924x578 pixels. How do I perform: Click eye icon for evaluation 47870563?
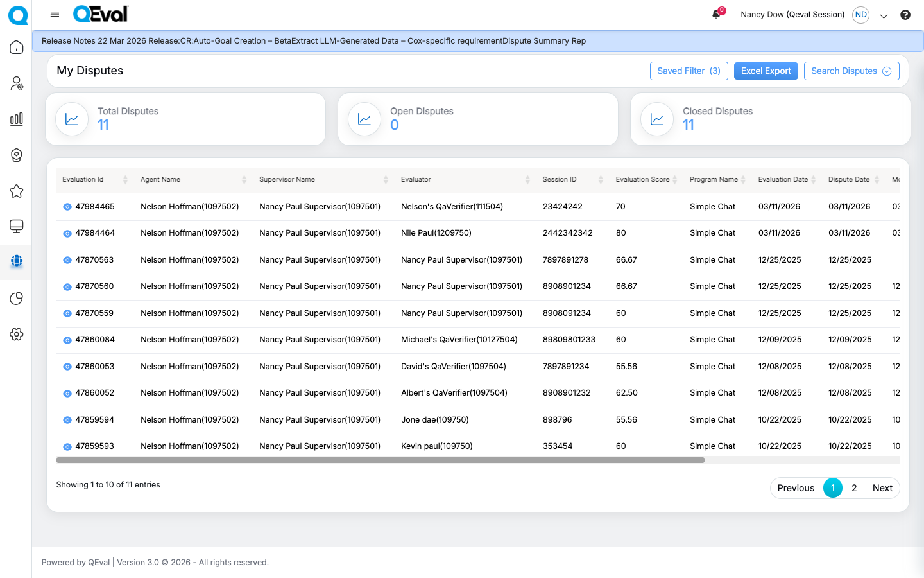[x=67, y=260]
